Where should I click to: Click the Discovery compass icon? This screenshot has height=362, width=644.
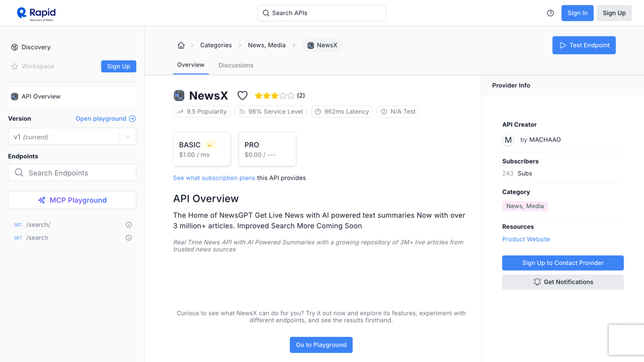(x=14, y=47)
